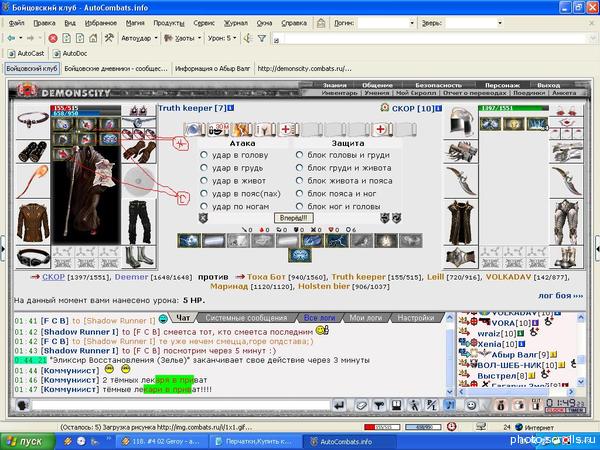Click the black trousers item in Truth keeper's equipment
The height and width of the screenshot is (450, 600).
139,222
